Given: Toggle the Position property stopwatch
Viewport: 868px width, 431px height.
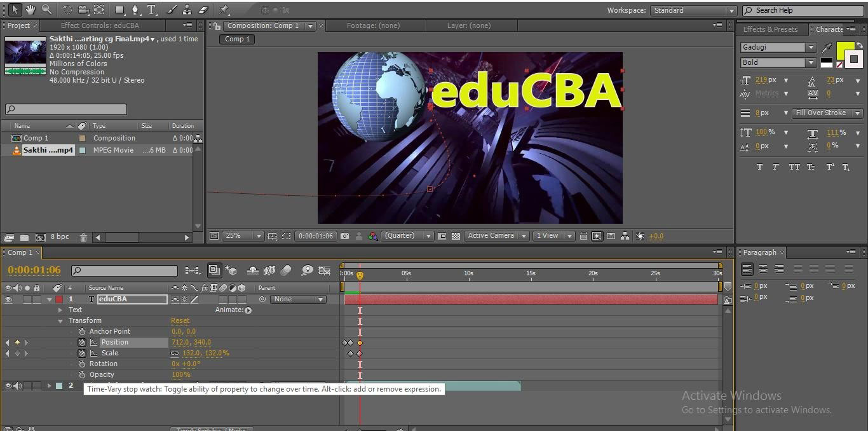Looking at the screenshot, I should 82,343.
